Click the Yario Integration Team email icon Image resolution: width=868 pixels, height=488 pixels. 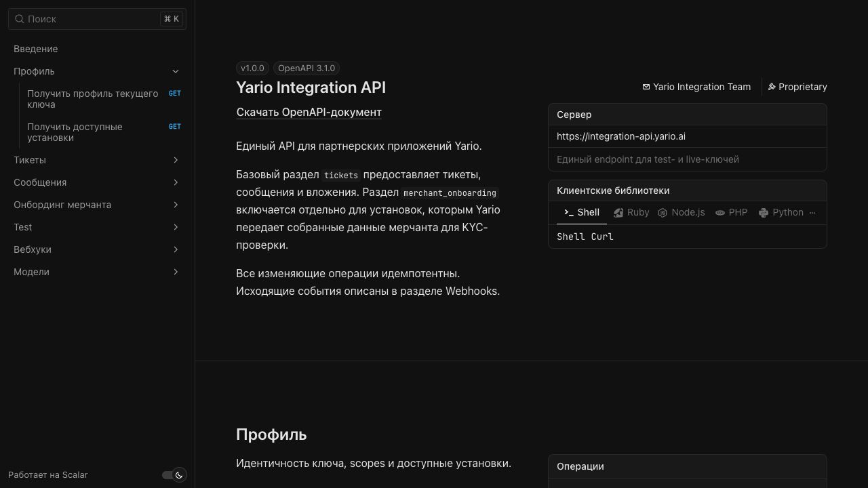click(646, 87)
